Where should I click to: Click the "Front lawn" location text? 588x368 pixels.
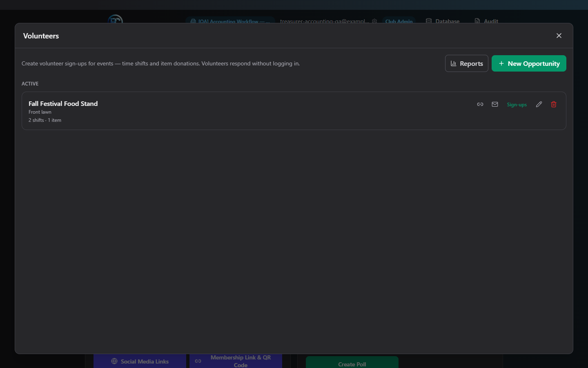pos(40,112)
